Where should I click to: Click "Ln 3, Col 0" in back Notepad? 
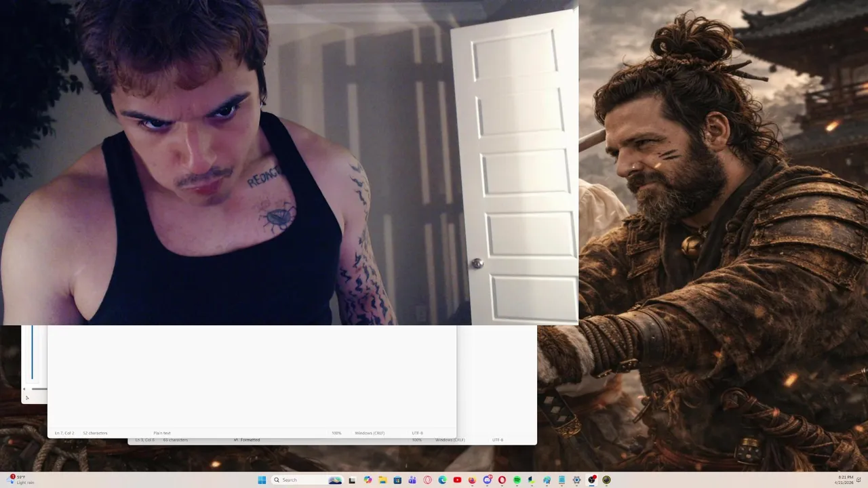pyautogui.click(x=144, y=440)
